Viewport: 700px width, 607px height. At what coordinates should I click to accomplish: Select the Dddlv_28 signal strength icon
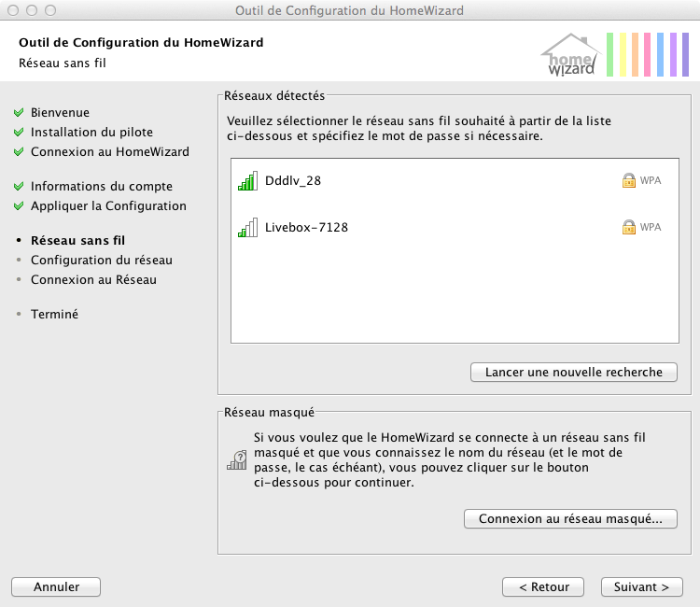click(x=247, y=181)
